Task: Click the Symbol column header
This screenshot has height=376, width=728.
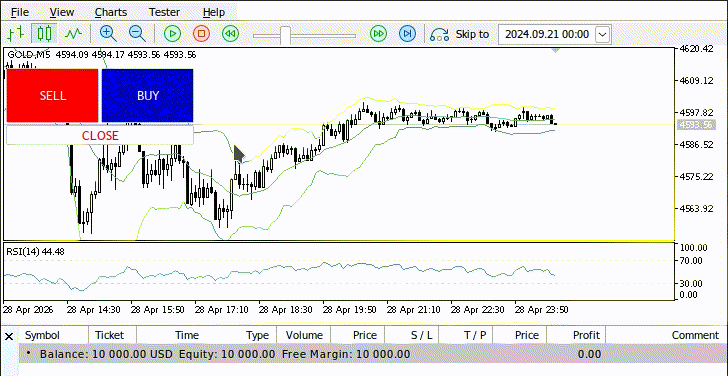Action: pyautogui.click(x=42, y=335)
